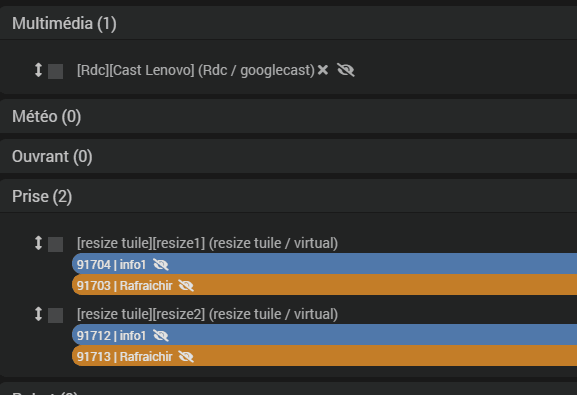Screen dimensions: 577x395
Task: Click the drag arrow for resize2 equipment
Action: (38, 314)
